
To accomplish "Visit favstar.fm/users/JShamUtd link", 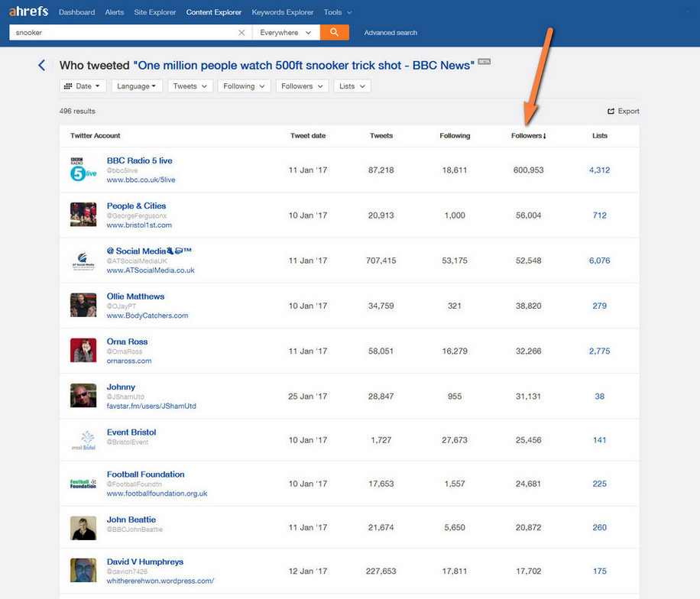I will coord(151,406).
